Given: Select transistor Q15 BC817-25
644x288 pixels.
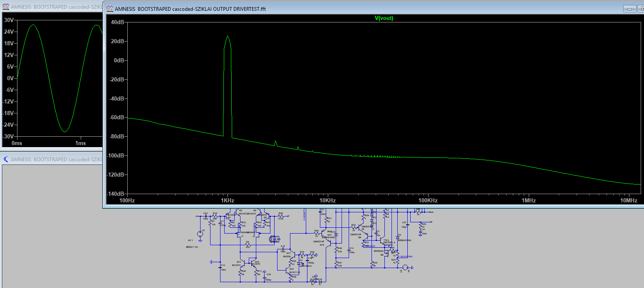Looking at the screenshot, I should tap(287, 271).
